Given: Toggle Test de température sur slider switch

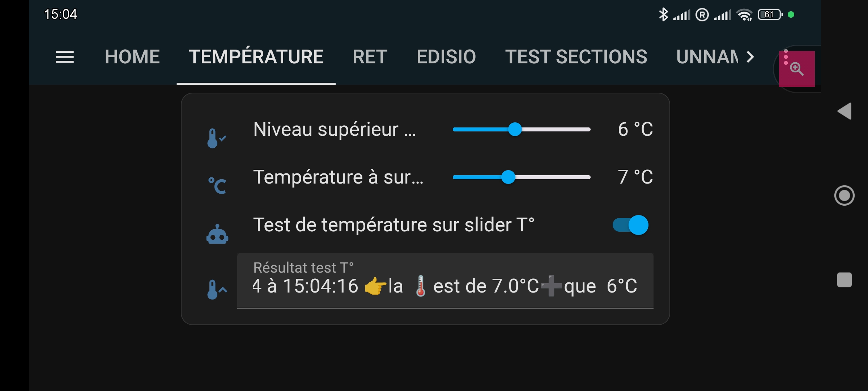Looking at the screenshot, I should 630,225.
